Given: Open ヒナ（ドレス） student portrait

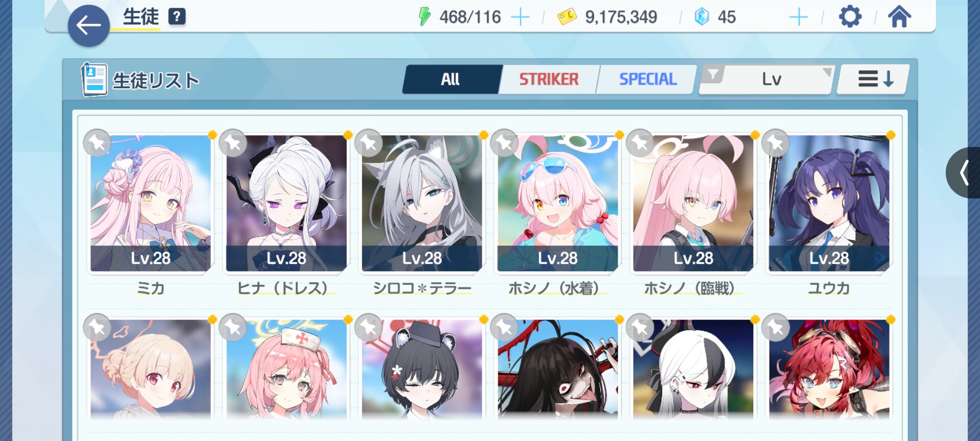Looking at the screenshot, I should [286, 203].
